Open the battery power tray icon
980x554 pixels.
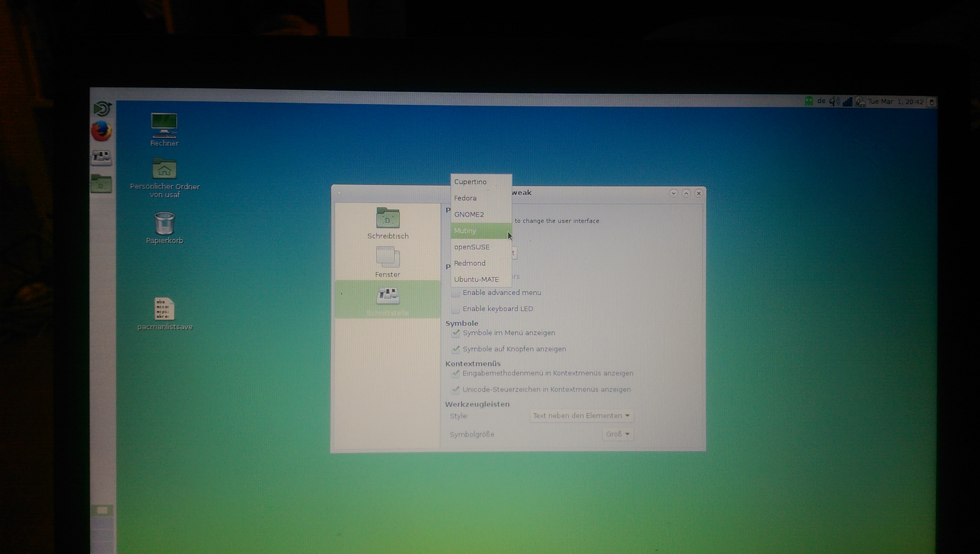[x=860, y=102]
